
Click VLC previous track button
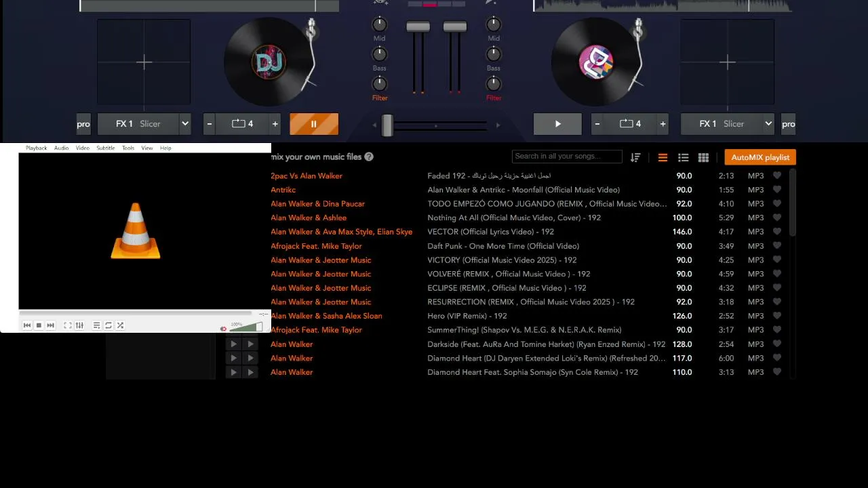point(27,325)
